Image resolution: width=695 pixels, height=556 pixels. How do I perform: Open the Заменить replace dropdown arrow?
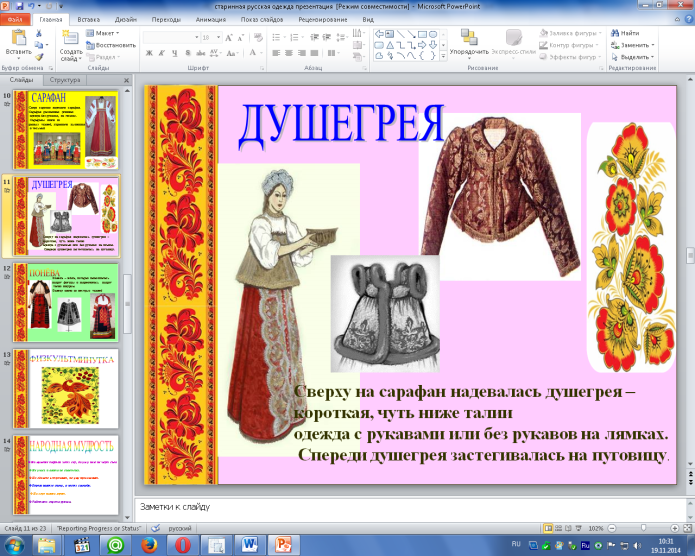653,45
